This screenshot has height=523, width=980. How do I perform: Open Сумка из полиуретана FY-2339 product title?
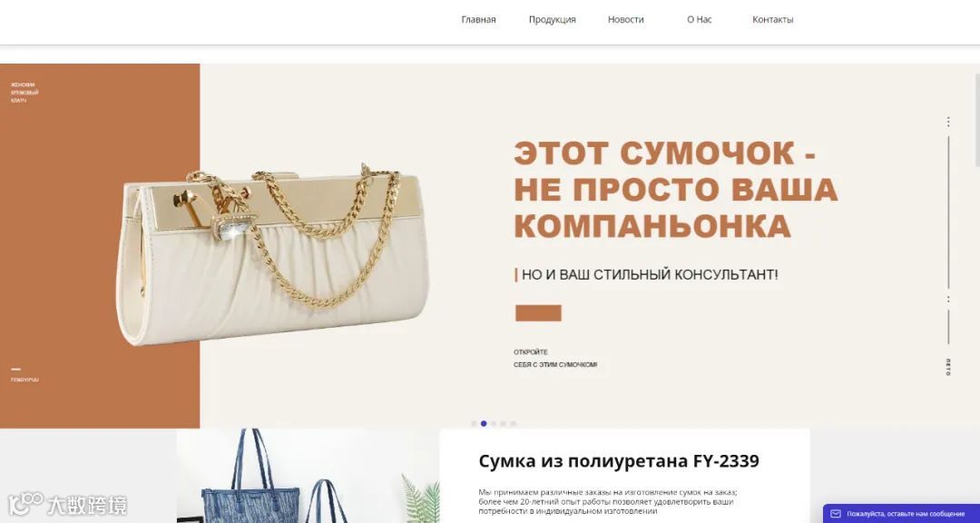(619, 461)
